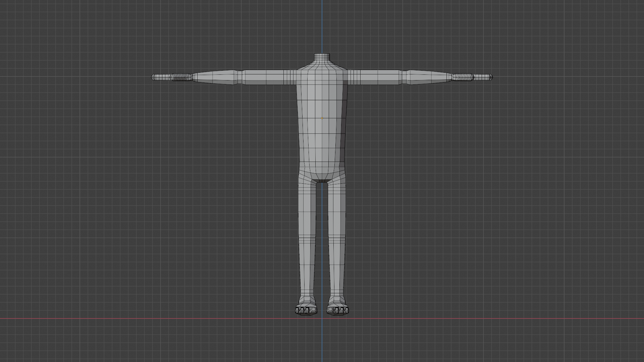Click the orange origin dot on the torso
Image resolution: width=644 pixels, height=362 pixels.
pyautogui.click(x=322, y=118)
